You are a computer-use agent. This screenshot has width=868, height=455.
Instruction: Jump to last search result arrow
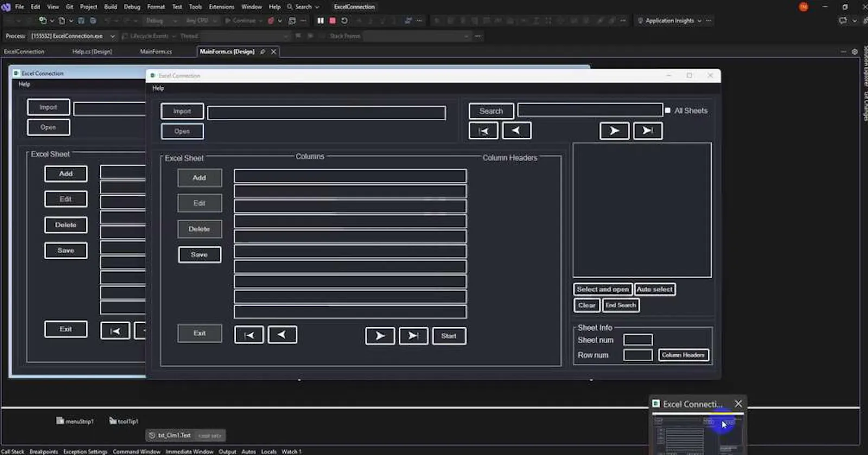(x=648, y=131)
